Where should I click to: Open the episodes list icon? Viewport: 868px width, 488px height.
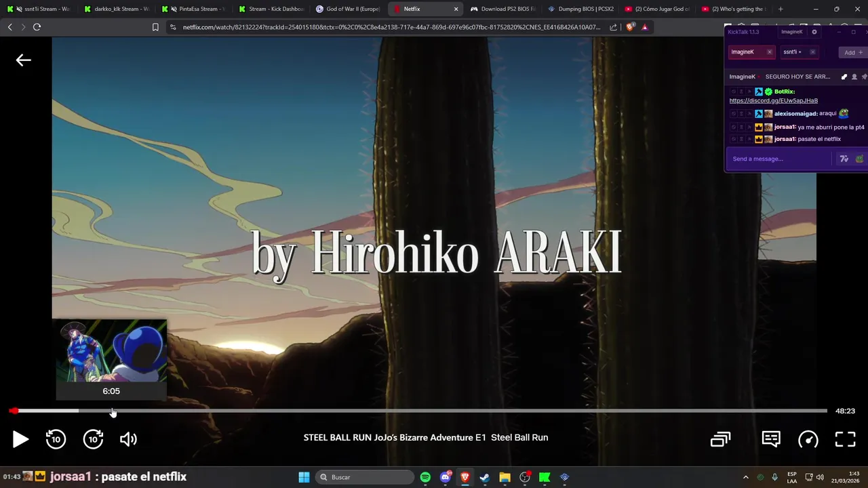(720, 439)
